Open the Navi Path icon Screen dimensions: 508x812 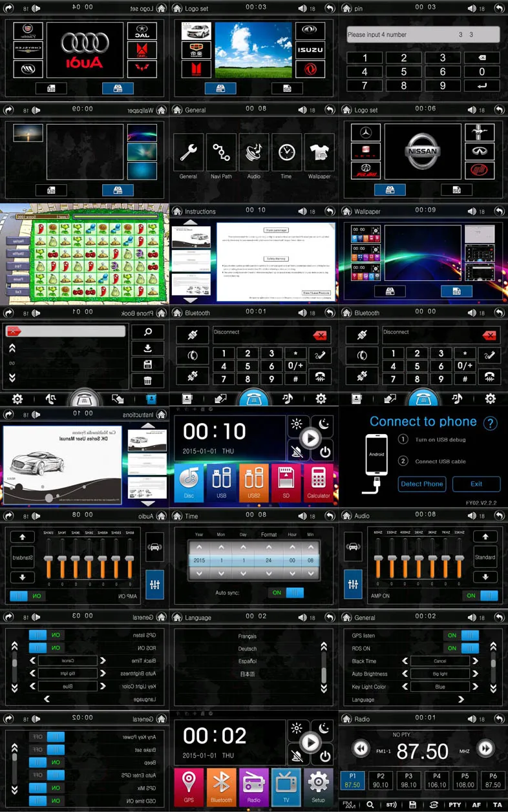coord(221,153)
